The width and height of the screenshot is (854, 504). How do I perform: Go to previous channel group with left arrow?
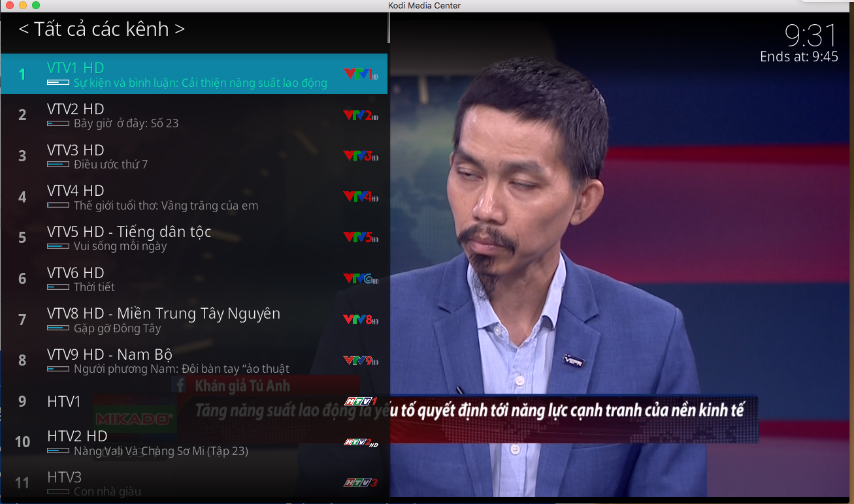[x=24, y=29]
